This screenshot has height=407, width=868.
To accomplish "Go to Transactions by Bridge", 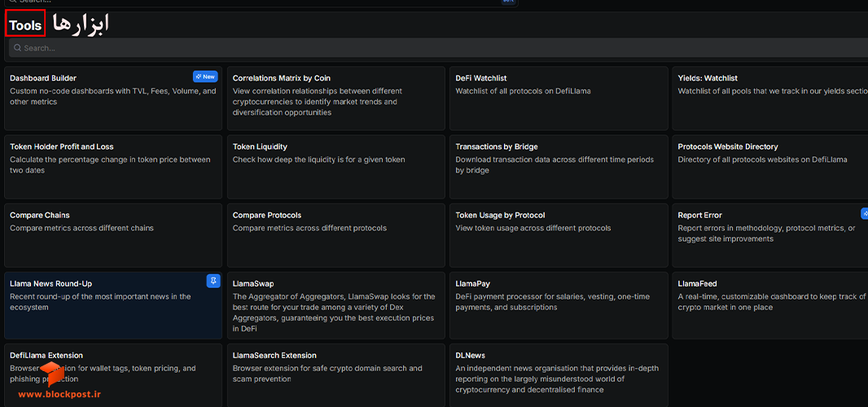I will pos(559,167).
